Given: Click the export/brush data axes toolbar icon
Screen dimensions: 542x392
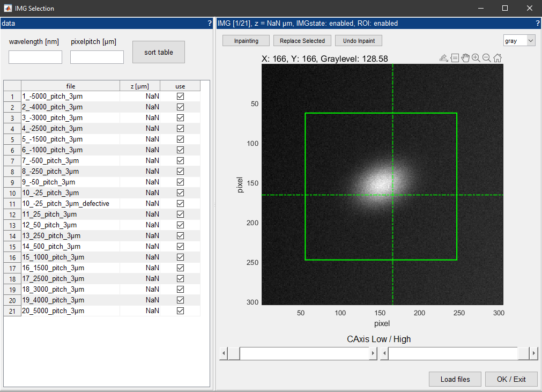Looking at the screenshot, I should pos(444,58).
